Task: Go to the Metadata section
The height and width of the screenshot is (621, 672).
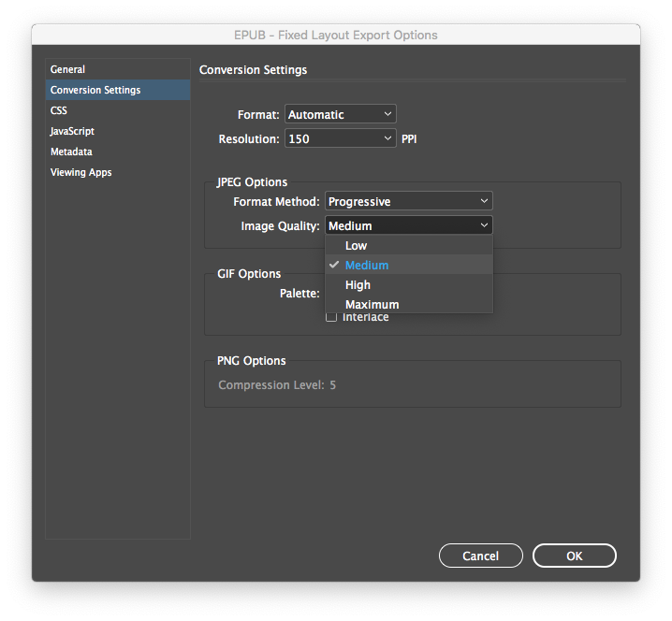Action: pyautogui.click(x=71, y=152)
